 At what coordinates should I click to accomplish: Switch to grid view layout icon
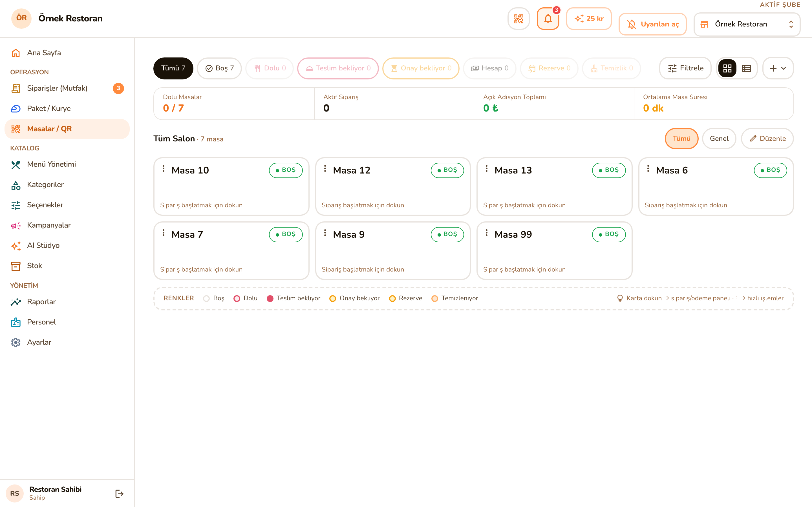click(727, 68)
